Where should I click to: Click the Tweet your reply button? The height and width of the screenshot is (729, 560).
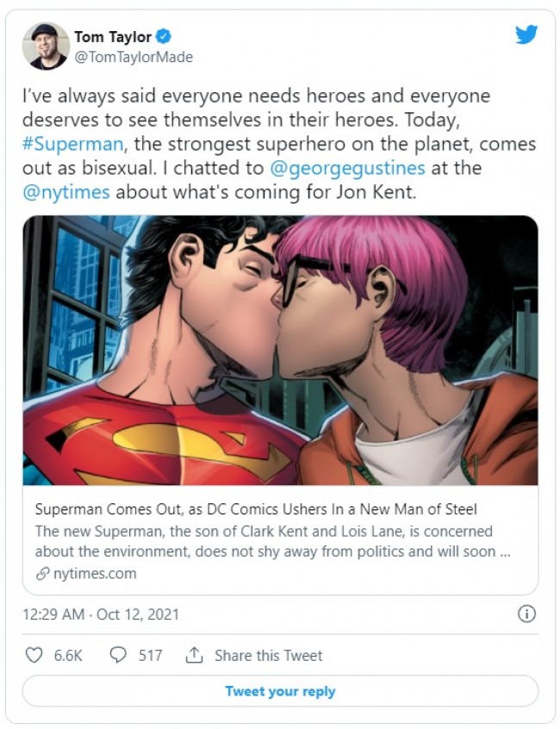[280, 691]
